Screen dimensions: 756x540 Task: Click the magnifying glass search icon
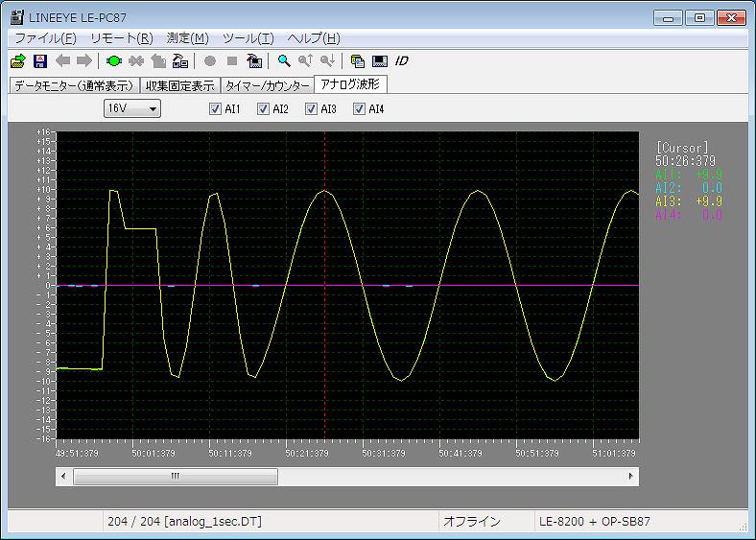click(x=284, y=60)
